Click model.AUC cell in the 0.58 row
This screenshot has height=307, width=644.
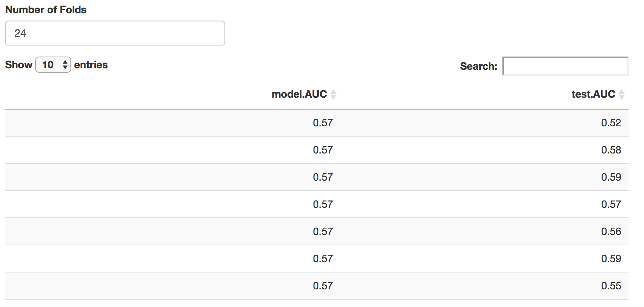[322, 150]
